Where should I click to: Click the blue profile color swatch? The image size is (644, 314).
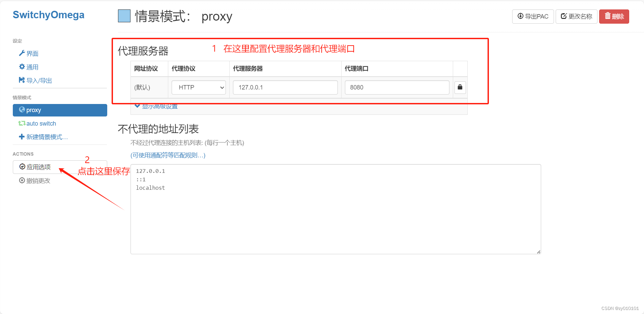tap(124, 16)
